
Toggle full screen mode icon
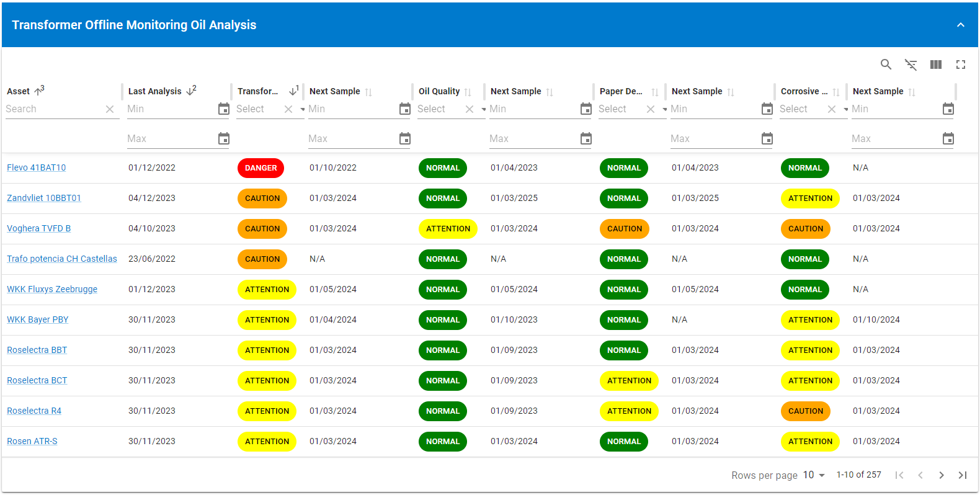pos(961,65)
